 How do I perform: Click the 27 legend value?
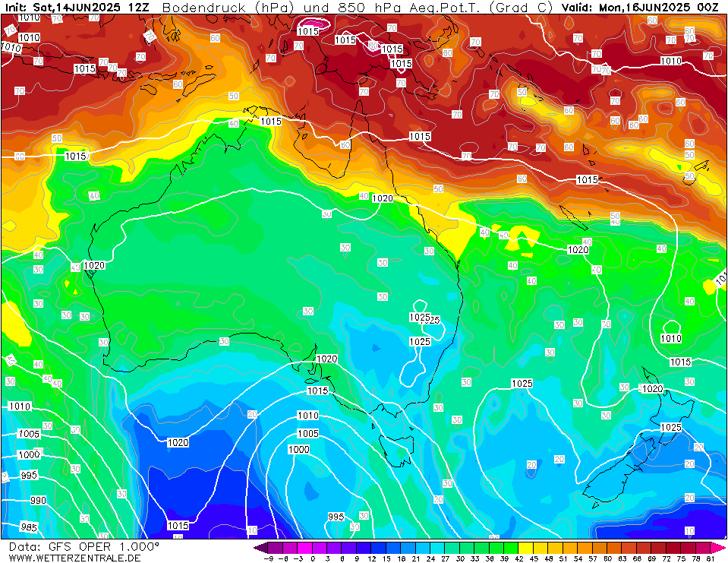coord(444,558)
